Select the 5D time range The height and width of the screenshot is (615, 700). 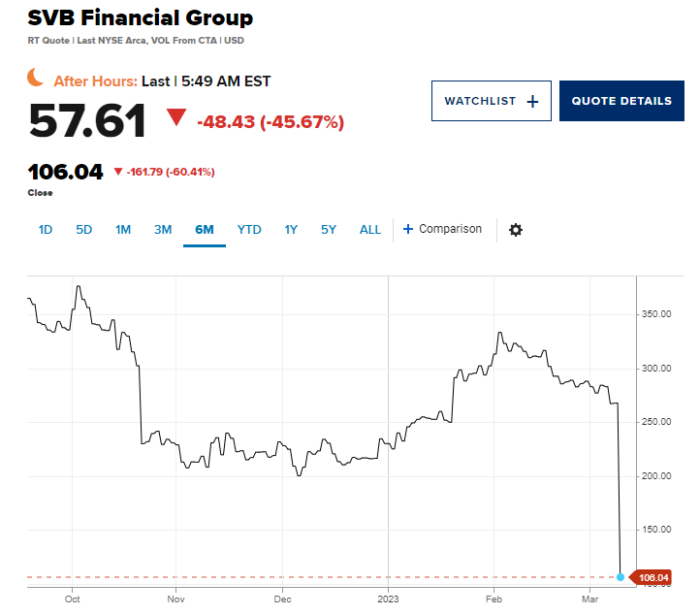coord(84,230)
